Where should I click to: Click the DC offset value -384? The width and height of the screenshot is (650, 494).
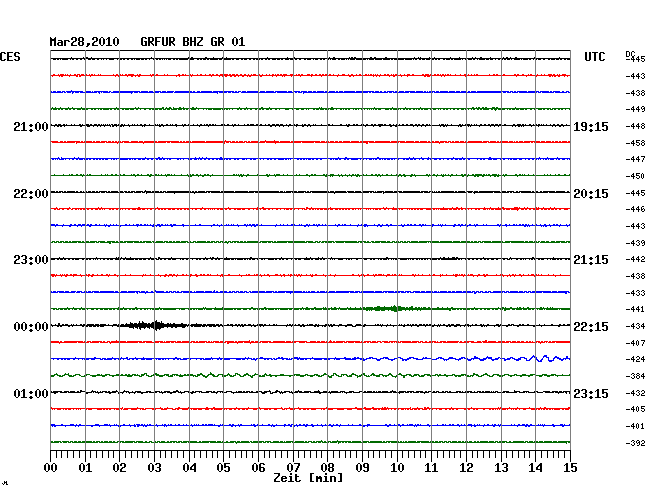click(635, 376)
